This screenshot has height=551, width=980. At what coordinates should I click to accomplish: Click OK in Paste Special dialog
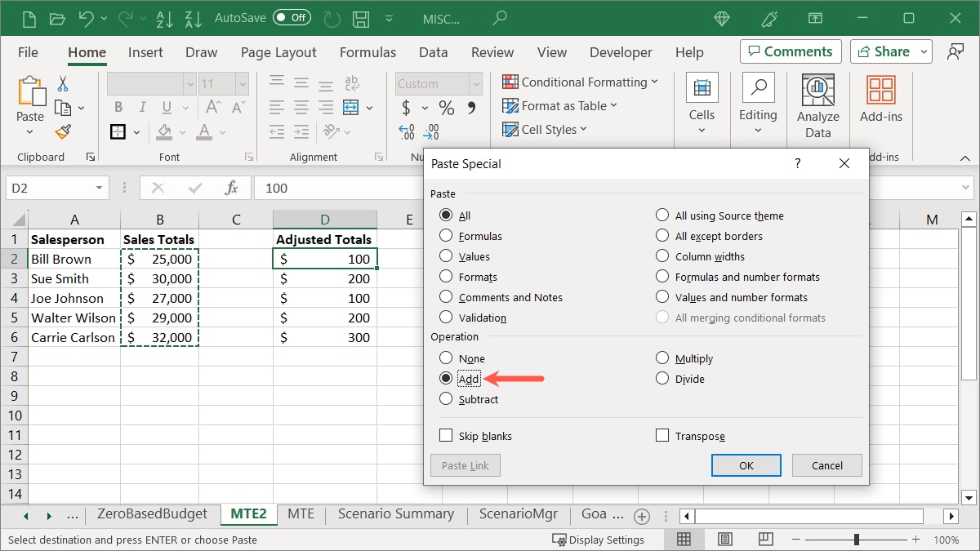746,465
